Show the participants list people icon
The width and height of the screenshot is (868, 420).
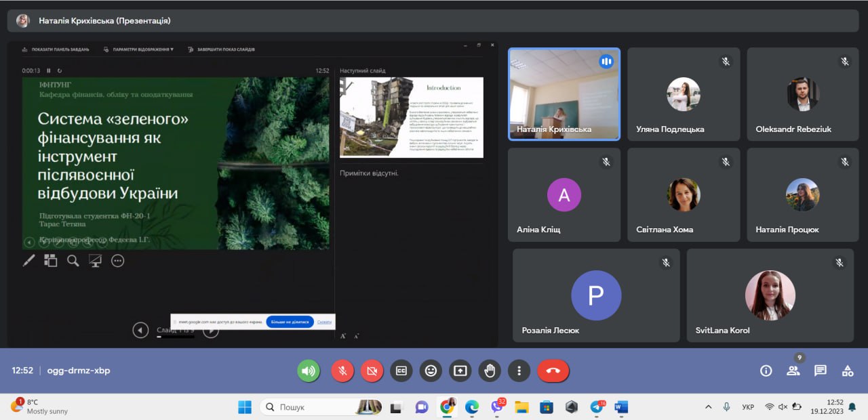point(793,371)
